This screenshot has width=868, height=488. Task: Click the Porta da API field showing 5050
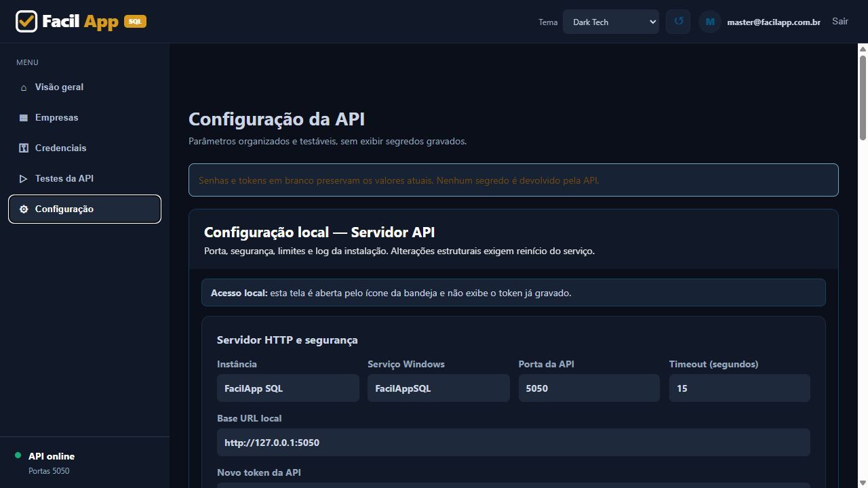point(589,388)
